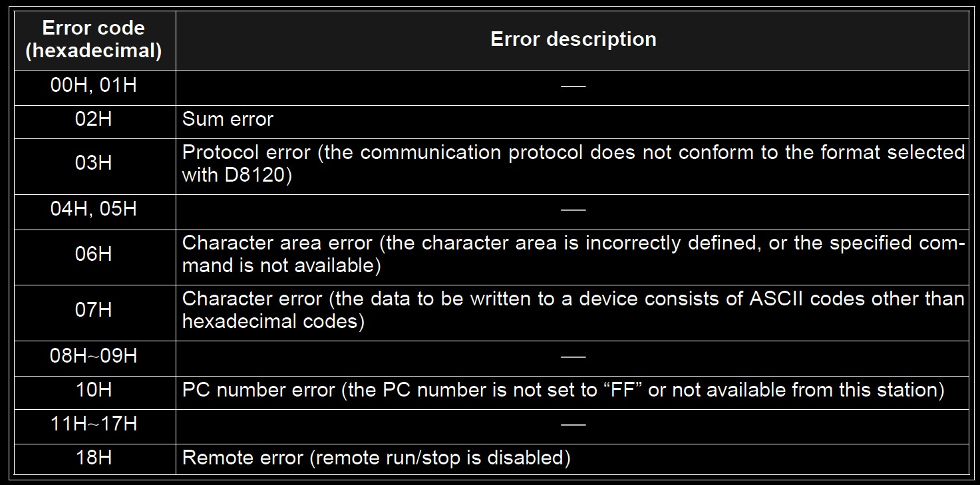The height and width of the screenshot is (485, 980).
Task: Select the '03H' error code cell
Action: (94, 166)
